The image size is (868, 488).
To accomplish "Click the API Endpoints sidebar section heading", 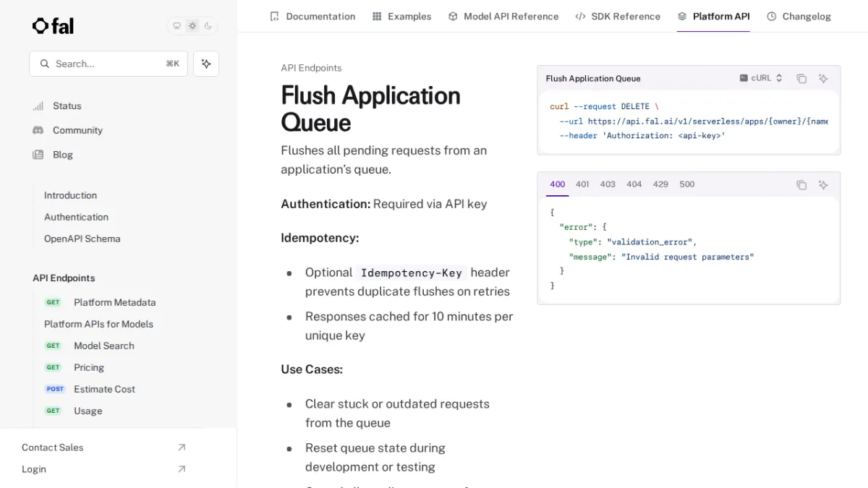I will [64, 278].
